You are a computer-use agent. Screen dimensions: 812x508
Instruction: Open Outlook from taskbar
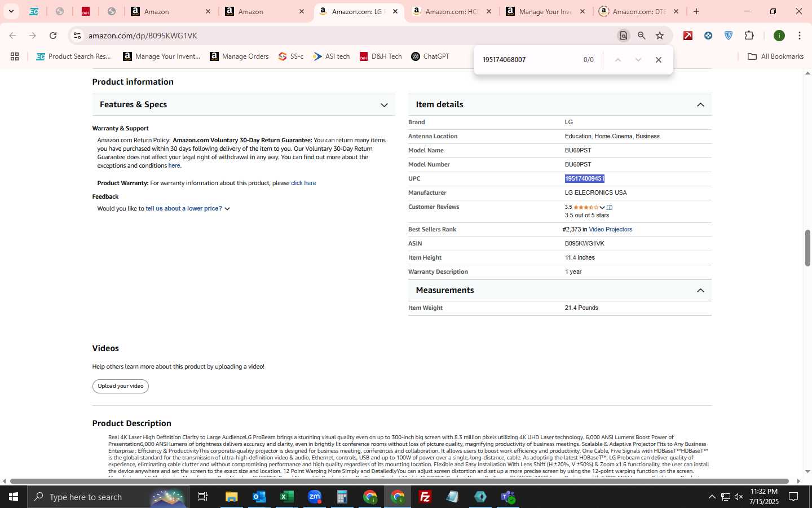tap(259, 497)
